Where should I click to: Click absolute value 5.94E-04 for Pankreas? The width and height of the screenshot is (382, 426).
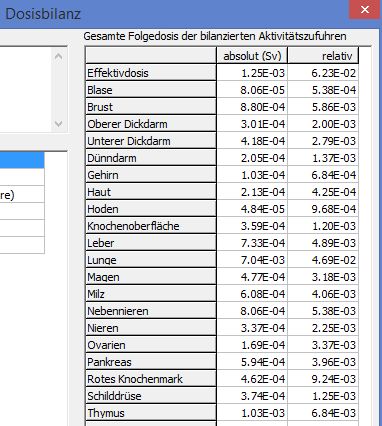tap(252, 362)
